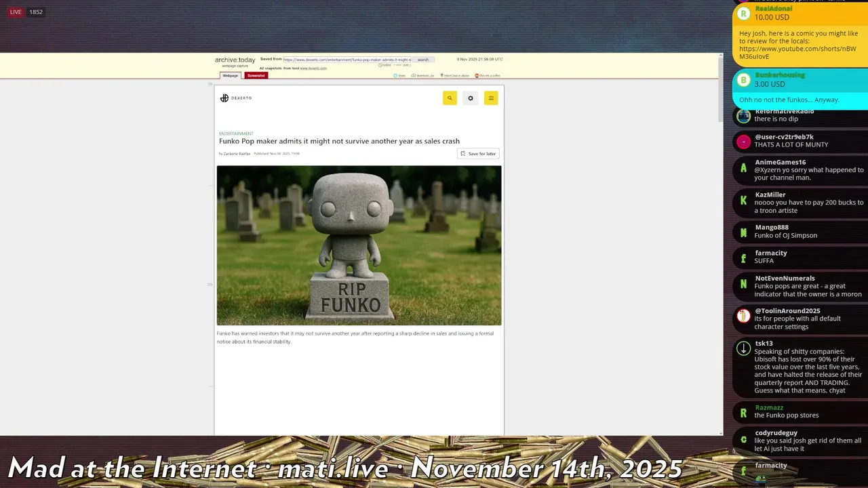The height and width of the screenshot is (488, 868).
Task: Click author name Zackerie Fairfax
Action: (x=237, y=154)
